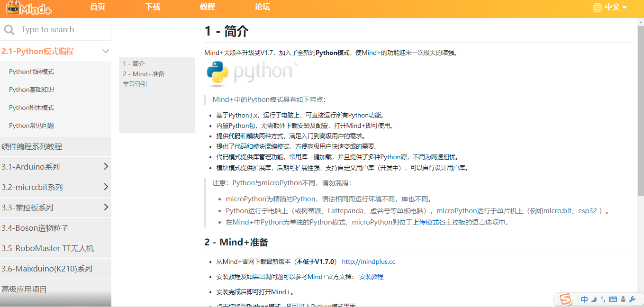
Task: Collapse the 2.1-Python模式编程 section chevron
Action: [106, 51]
